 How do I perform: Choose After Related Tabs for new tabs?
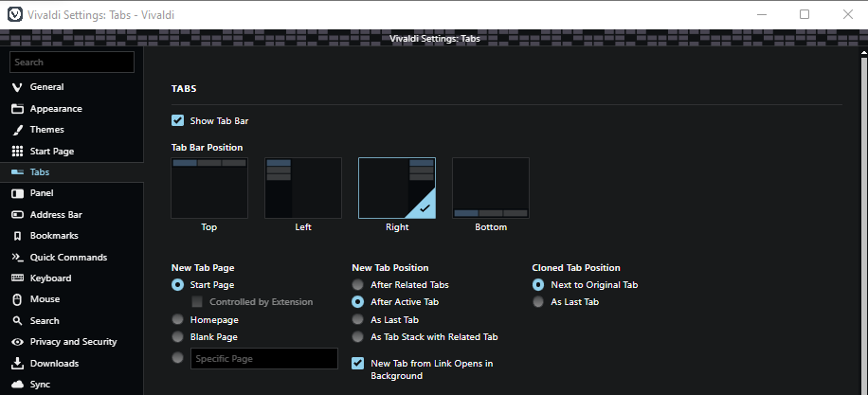click(358, 285)
